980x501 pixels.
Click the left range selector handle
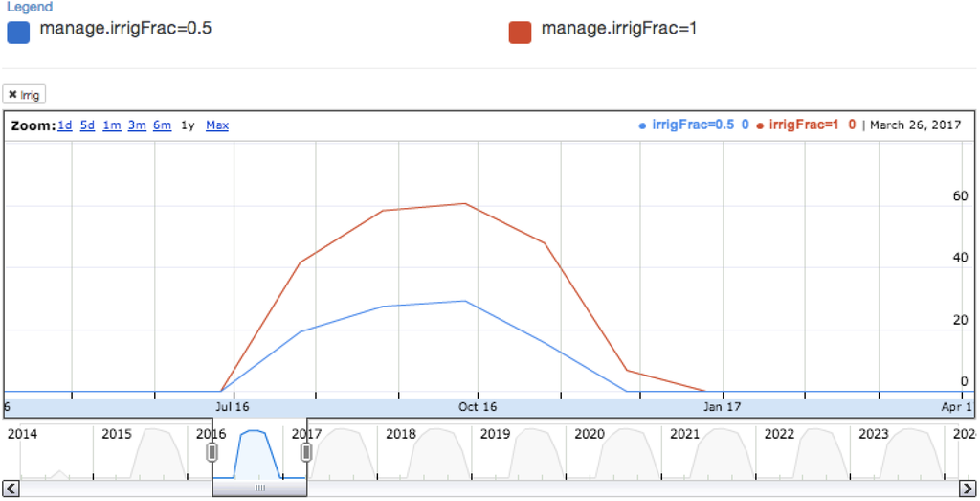pos(212,452)
